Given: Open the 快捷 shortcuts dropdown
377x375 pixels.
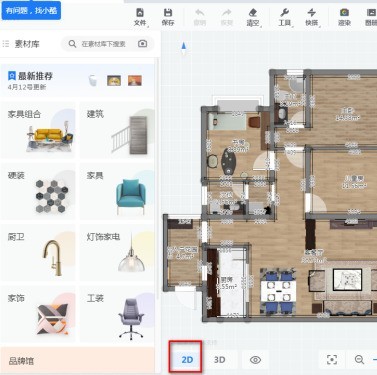Looking at the screenshot, I should tap(312, 17).
